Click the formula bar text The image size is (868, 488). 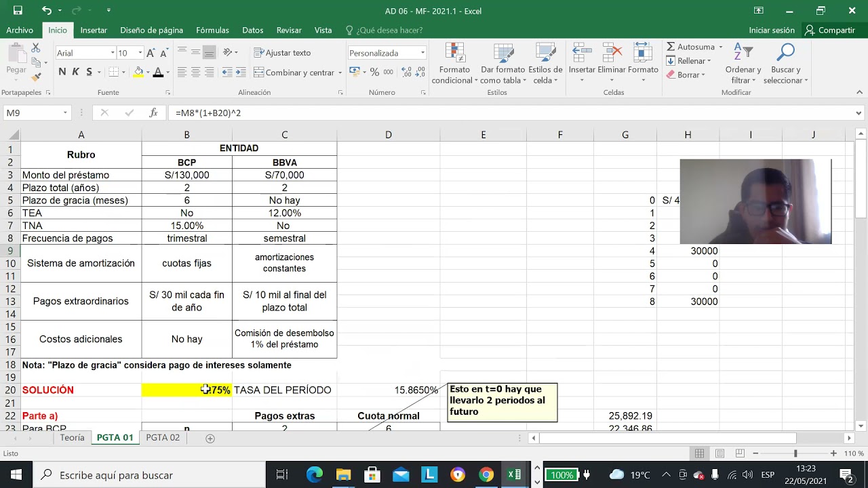coord(208,113)
